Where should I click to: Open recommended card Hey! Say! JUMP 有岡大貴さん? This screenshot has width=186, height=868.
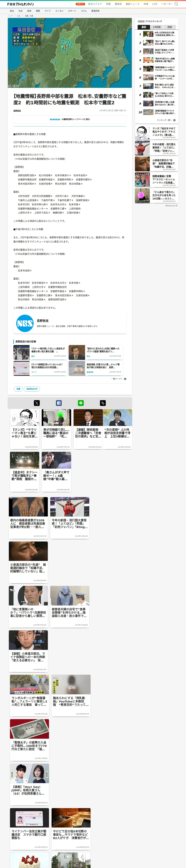tap(29, 784)
